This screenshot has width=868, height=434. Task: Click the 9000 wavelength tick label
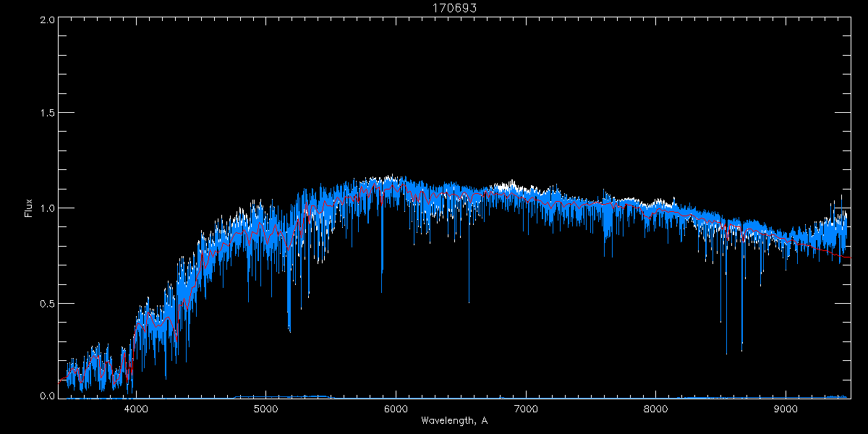[786, 408]
